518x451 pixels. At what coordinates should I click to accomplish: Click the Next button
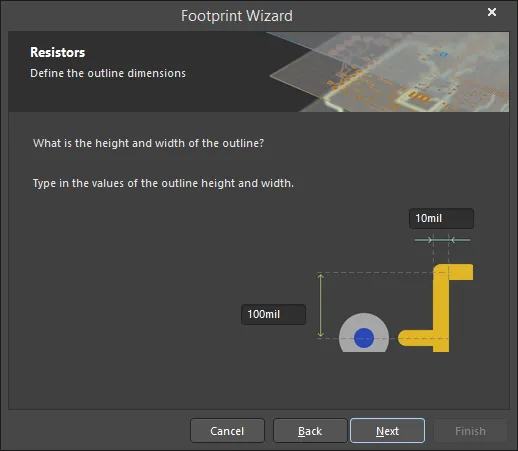387,431
